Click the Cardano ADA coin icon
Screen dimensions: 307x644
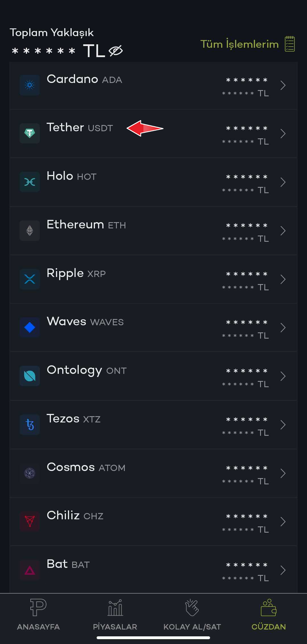coord(30,85)
